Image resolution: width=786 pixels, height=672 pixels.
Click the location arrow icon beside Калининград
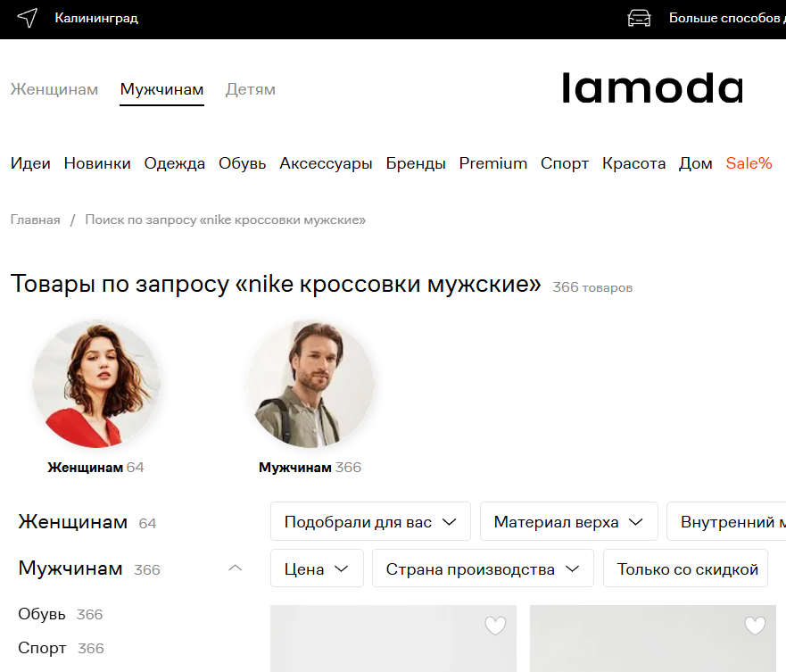(28, 18)
